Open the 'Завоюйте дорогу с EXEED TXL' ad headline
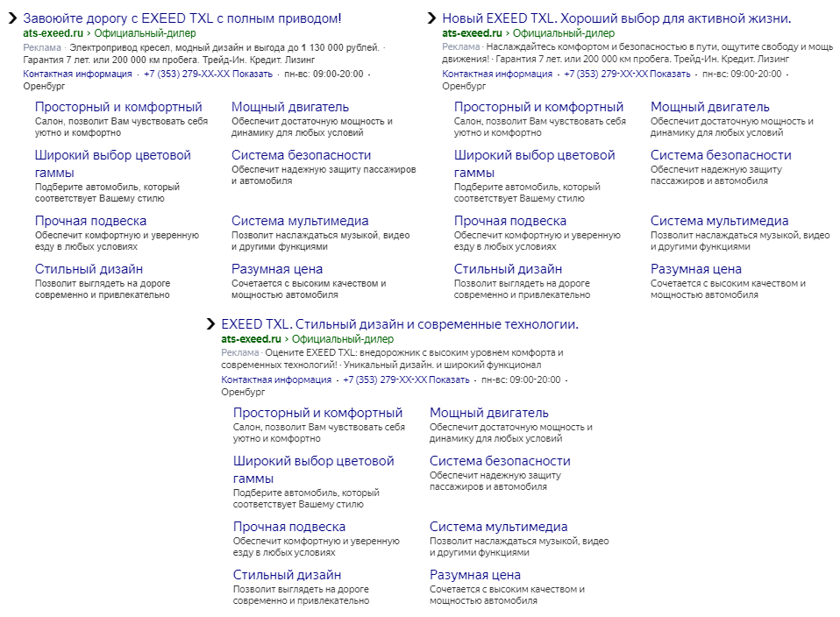This screenshot has width=840, height=617. [182, 18]
